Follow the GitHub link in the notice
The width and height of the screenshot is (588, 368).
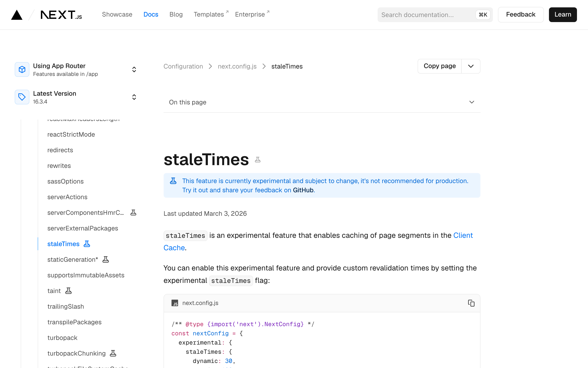[303, 190]
